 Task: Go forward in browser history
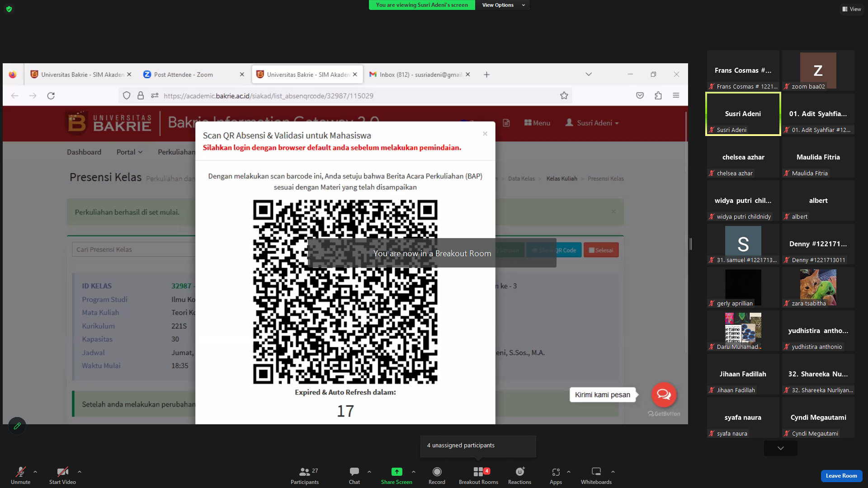(x=33, y=96)
